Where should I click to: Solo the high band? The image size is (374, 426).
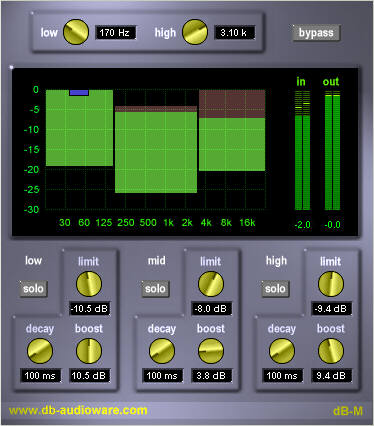pos(275,289)
